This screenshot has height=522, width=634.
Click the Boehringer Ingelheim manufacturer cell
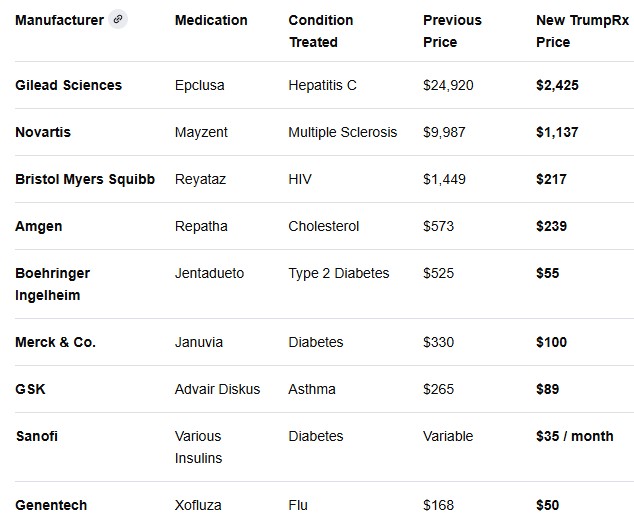(x=52, y=284)
